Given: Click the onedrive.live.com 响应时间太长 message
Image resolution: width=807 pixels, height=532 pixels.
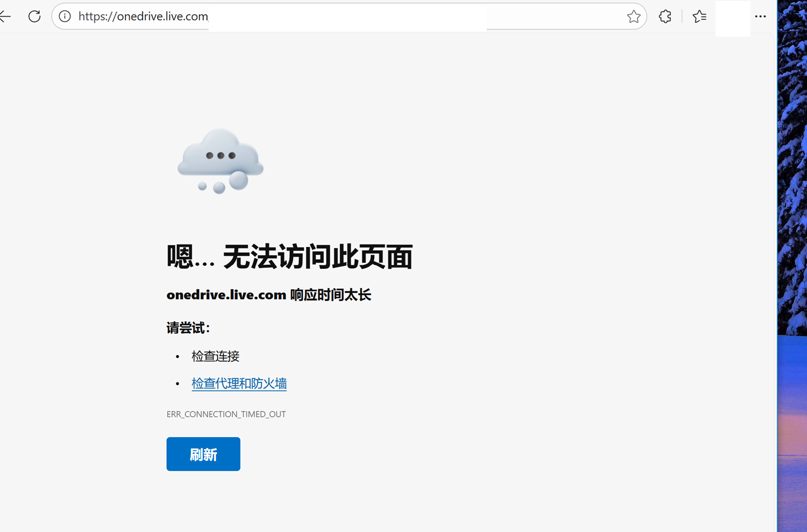Looking at the screenshot, I should 269,295.
